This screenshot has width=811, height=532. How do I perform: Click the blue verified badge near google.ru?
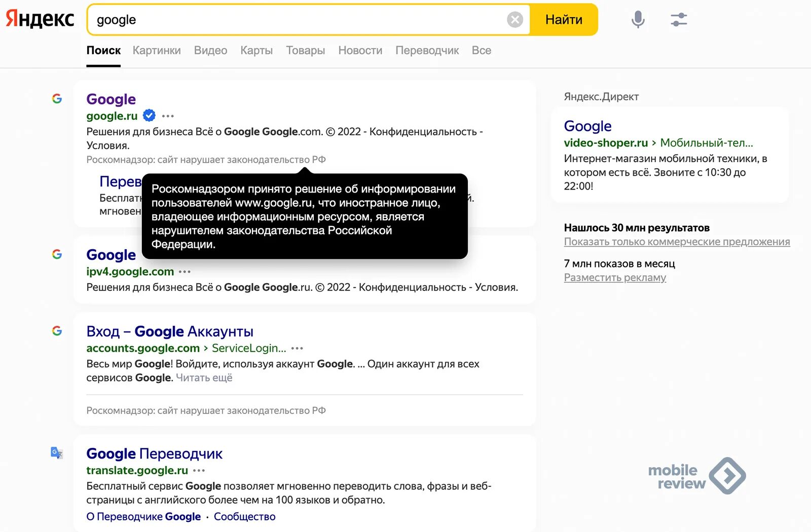(x=149, y=116)
